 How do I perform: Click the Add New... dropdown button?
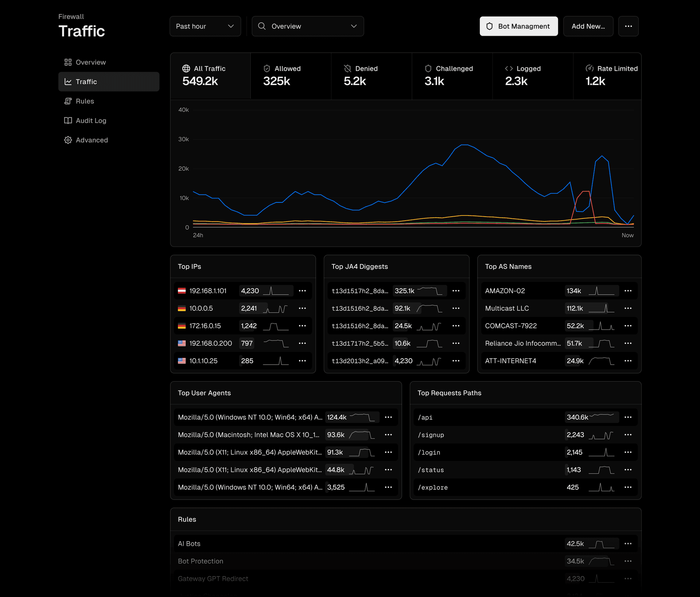tap(588, 26)
